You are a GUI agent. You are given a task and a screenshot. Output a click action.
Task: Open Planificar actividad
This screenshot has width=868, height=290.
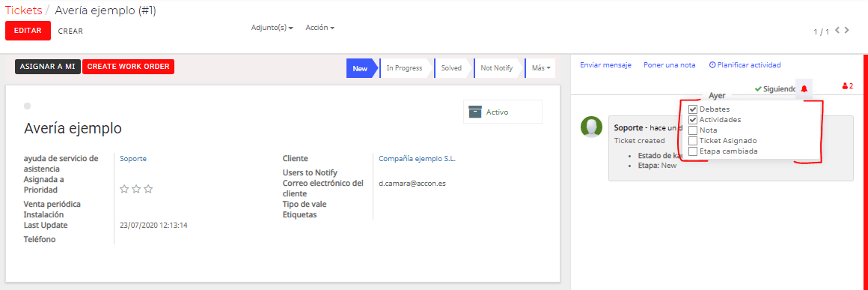(745, 65)
